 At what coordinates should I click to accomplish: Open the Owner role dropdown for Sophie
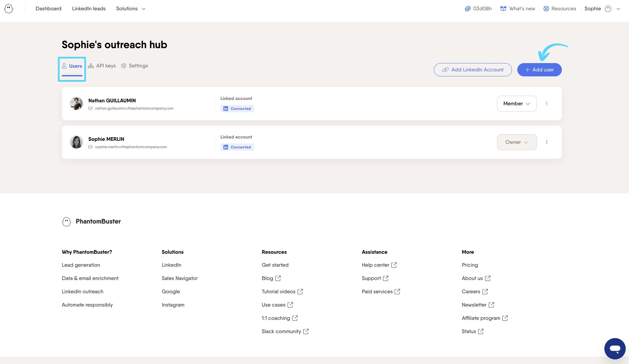point(517,142)
